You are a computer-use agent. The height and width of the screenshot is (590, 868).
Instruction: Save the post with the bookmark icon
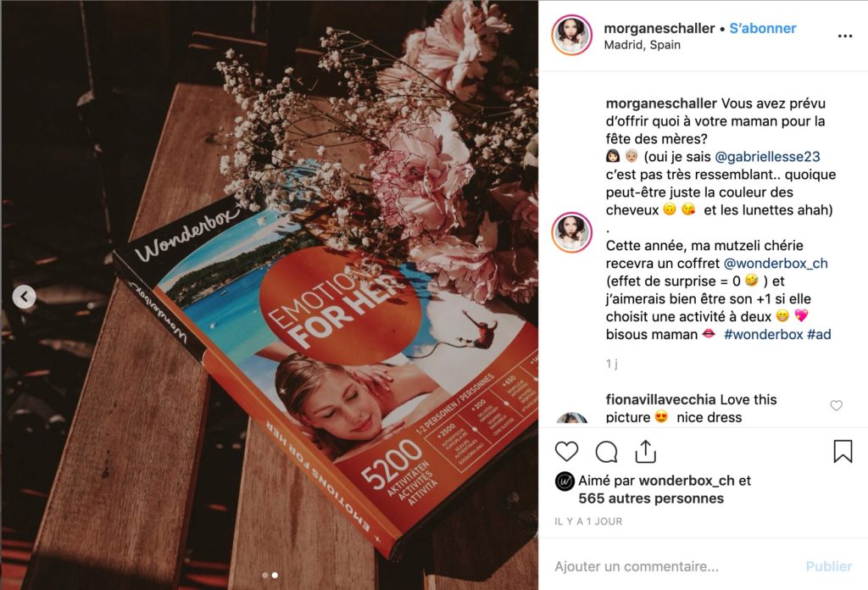click(x=843, y=451)
